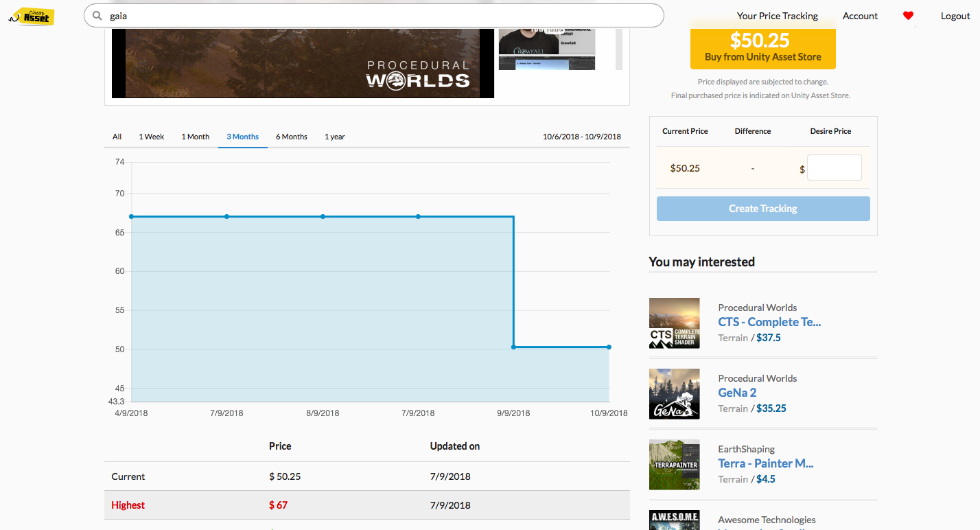
Task: Select the 6 Months range tab
Action: [292, 137]
